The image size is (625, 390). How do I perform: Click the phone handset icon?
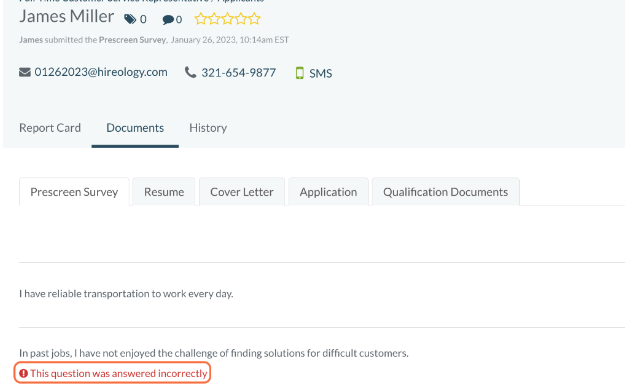(x=191, y=72)
